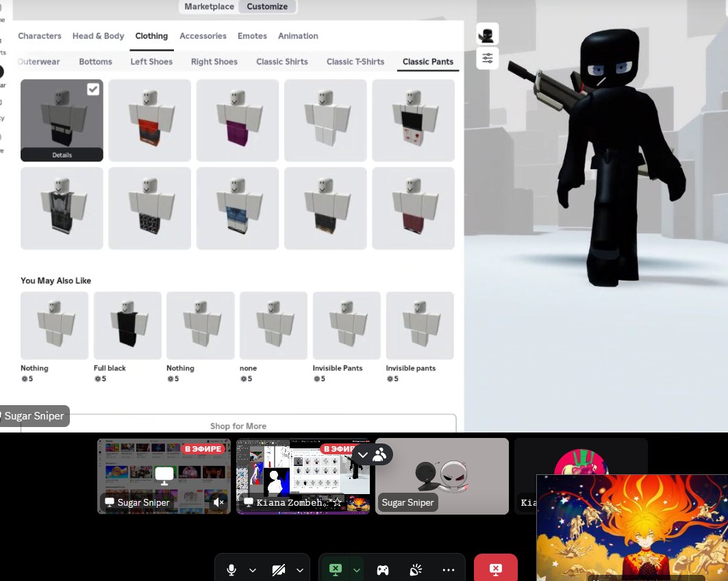Click the red disconnect button
Screen dimensions: 728x581
pos(495,568)
